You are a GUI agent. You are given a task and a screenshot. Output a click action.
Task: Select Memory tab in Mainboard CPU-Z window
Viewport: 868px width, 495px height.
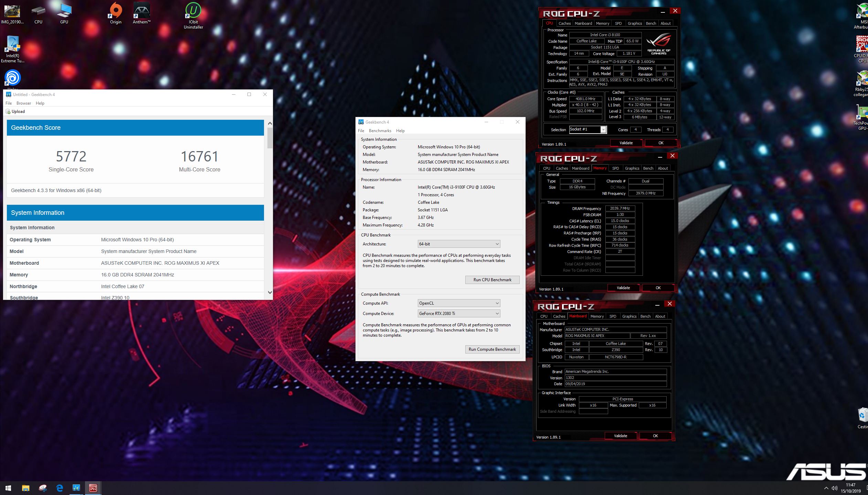point(597,316)
